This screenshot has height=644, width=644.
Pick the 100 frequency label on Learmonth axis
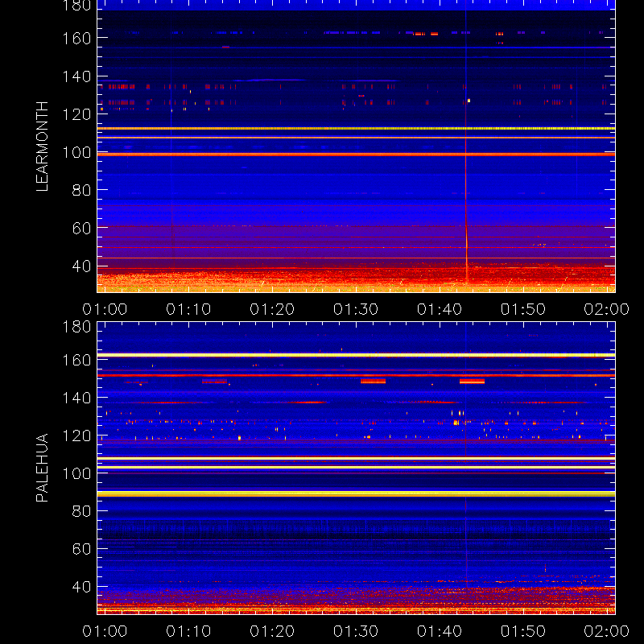click(x=76, y=153)
